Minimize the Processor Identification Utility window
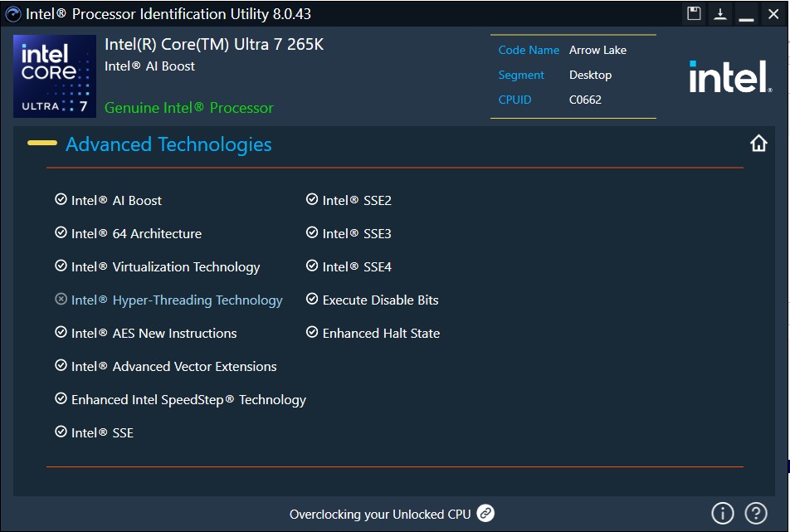The image size is (790, 532). click(x=746, y=13)
